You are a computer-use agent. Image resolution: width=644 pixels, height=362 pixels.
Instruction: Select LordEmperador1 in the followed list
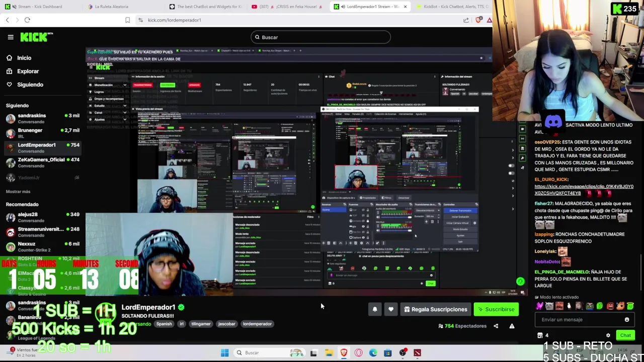(42, 148)
